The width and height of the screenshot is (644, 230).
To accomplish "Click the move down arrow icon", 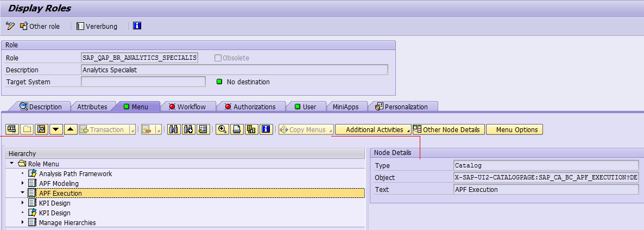I will 56,129.
